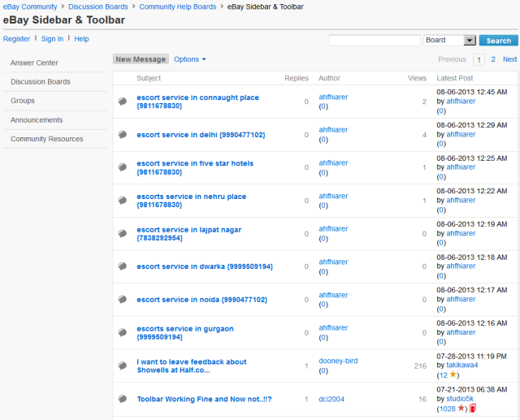The width and height of the screenshot is (520, 420).
Task: Open Answer Center in the sidebar
Action: tap(34, 63)
